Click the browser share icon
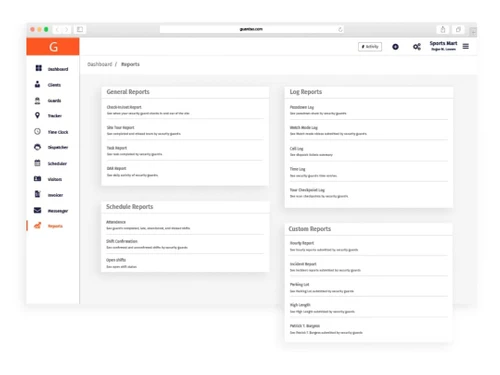 (443, 29)
